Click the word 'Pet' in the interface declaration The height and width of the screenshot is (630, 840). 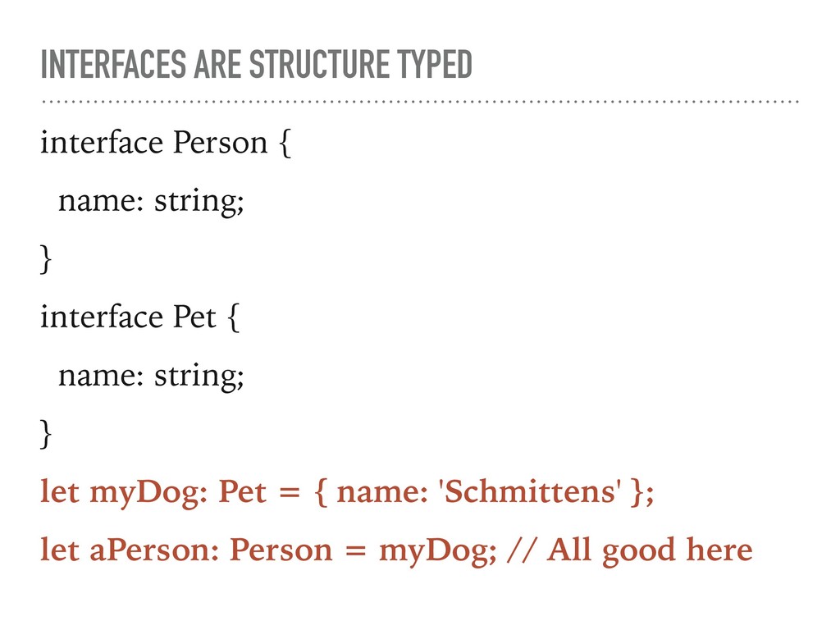click(x=194, y=317)
